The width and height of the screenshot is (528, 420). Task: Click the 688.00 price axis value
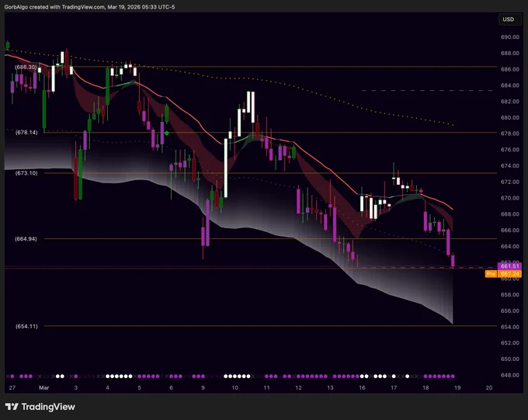(510, 54)
